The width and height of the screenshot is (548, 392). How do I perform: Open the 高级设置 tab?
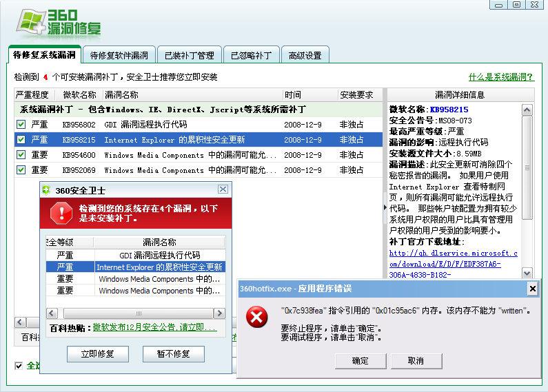click(305, 55)
